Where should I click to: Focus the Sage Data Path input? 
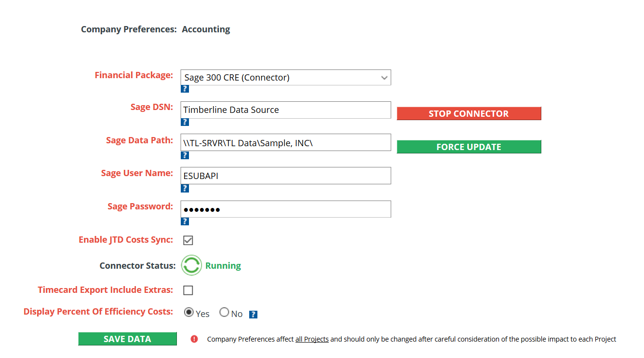[285, 142]
